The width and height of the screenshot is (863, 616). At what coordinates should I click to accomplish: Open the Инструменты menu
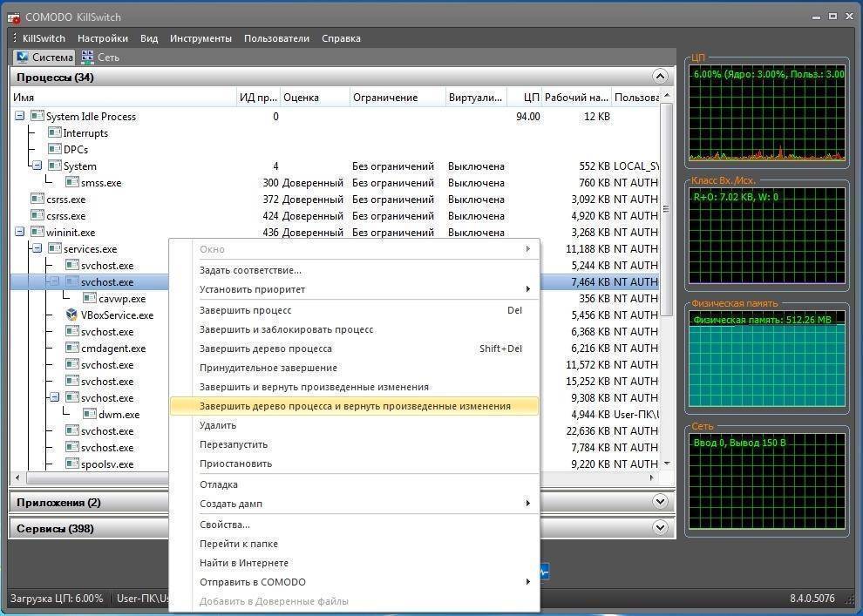[x=200, y=38]
